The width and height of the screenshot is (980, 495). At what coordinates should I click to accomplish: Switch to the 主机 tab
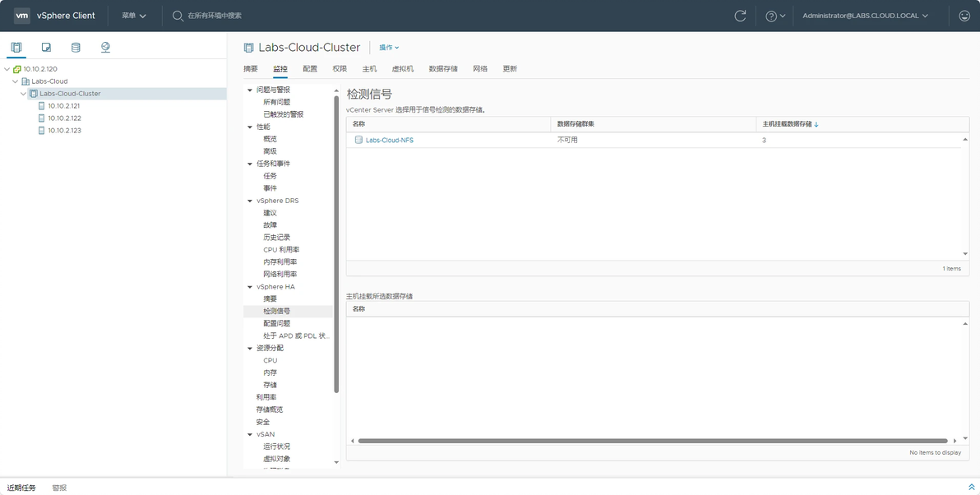(369, 69)
